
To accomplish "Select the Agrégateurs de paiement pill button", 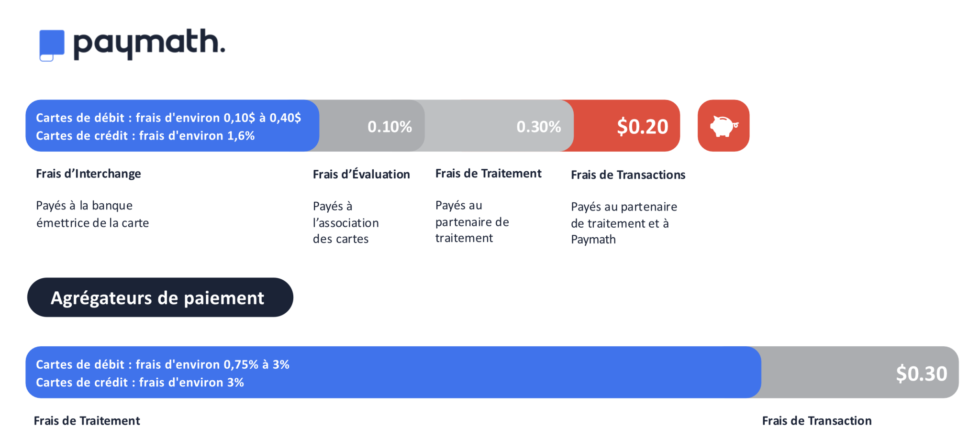I will click(160, 297).
